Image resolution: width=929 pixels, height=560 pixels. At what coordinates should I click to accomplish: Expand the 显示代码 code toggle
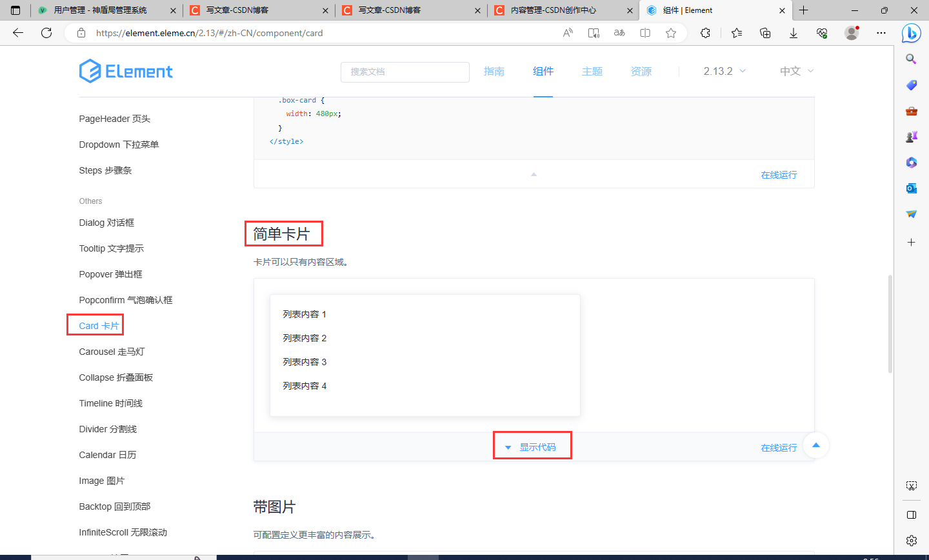pyautogui.click(x=532, y=447)
